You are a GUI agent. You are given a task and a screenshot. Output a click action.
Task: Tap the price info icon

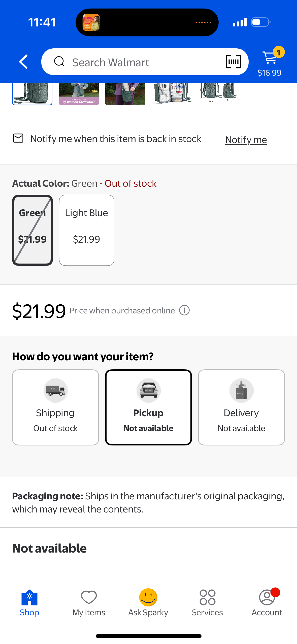point(184,310)
